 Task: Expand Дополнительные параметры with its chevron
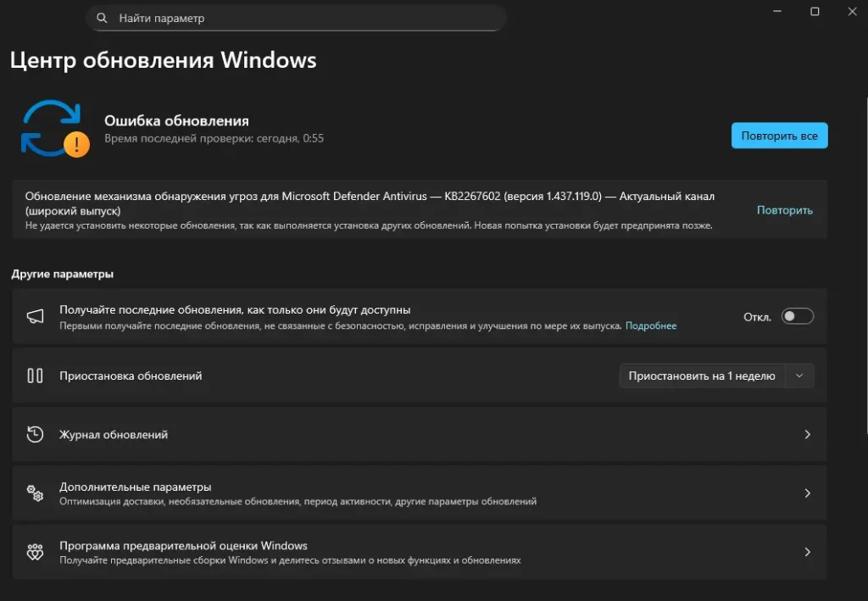pyautogui.click(x=807, y=493)
